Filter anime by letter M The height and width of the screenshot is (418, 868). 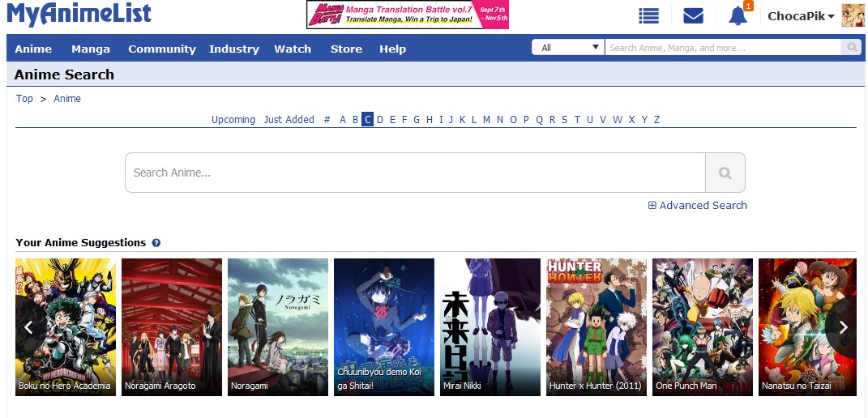[x=487, y=120]
